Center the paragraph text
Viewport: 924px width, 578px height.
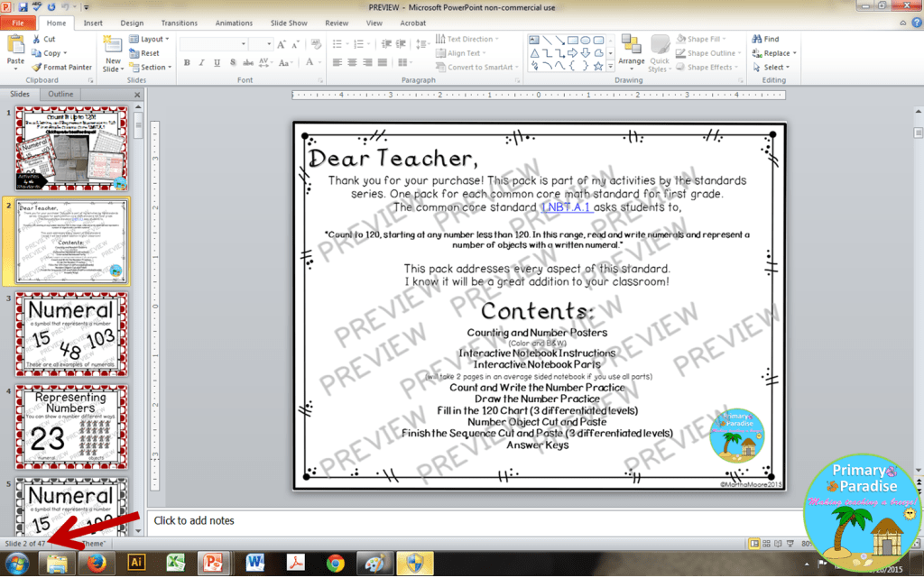[x=353, y=62]
